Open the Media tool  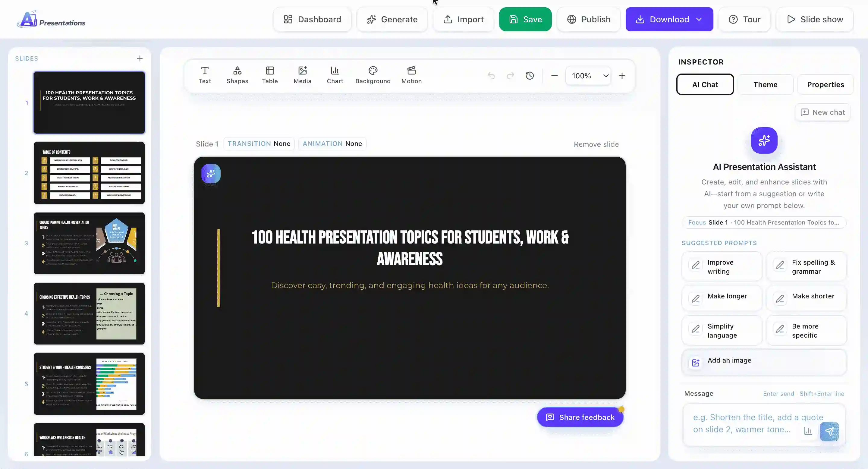point(302,75)
